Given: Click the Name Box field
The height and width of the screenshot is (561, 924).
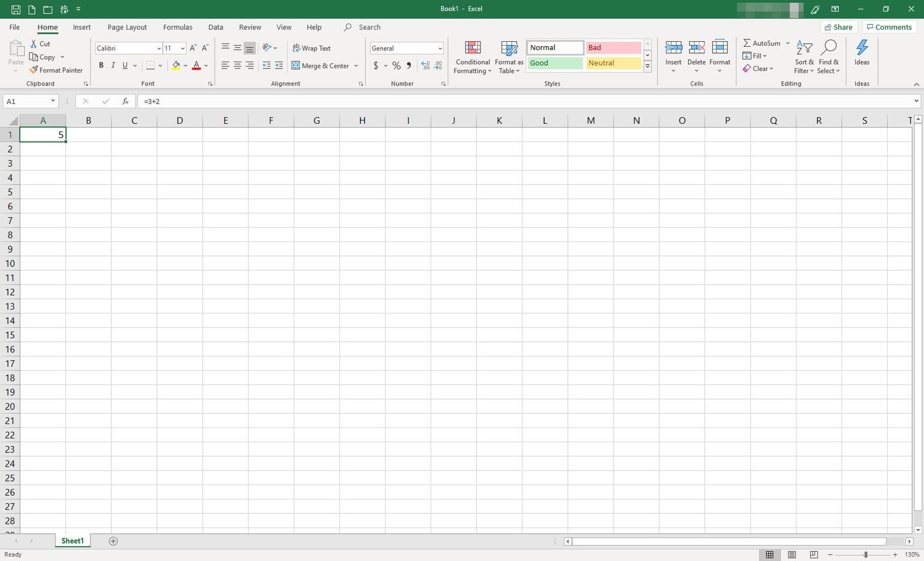Looking at the screenshot, I should tap(27, 101).
